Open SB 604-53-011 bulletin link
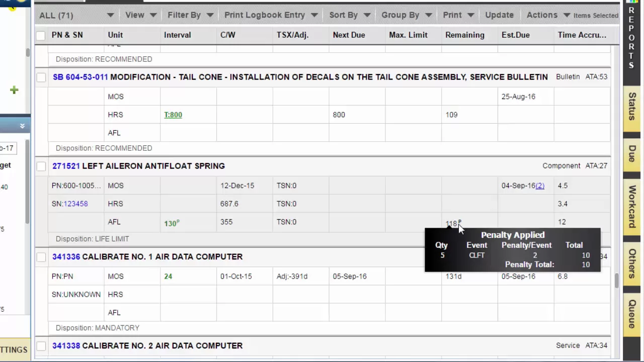This screenshot has width=644, height=362. coord(80,77)
